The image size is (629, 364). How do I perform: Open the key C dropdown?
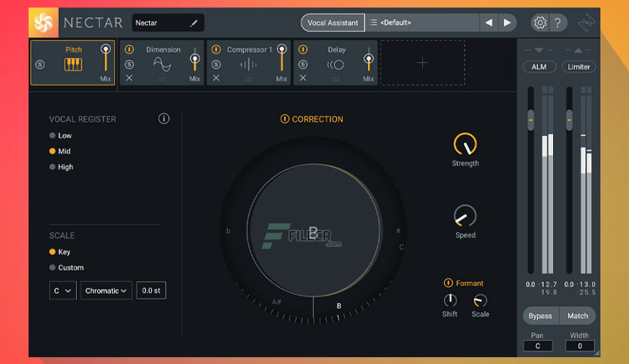click(62, 290)
